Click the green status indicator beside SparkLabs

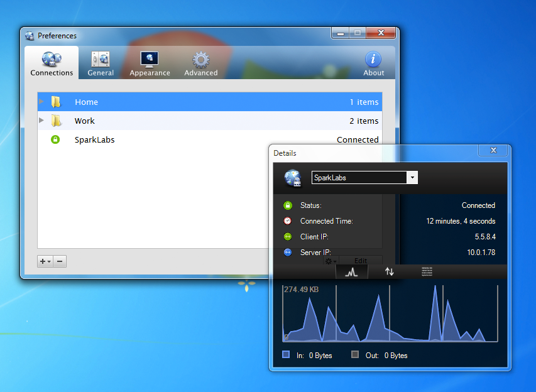(x=55, y=139)
